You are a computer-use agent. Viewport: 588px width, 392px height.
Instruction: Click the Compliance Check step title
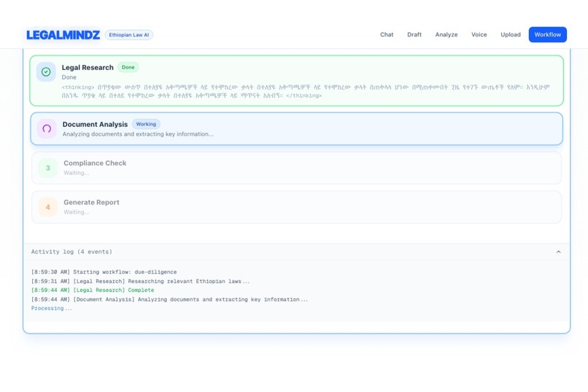click(x=95, y=164)
